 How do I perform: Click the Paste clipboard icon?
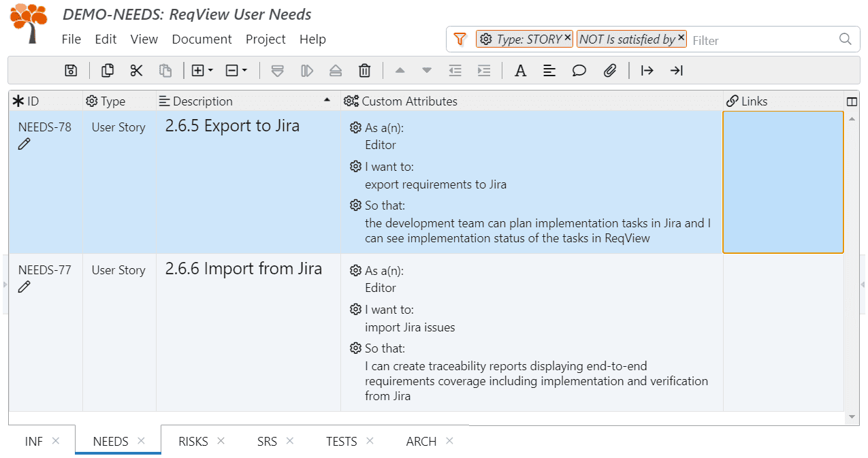[165, 70]
